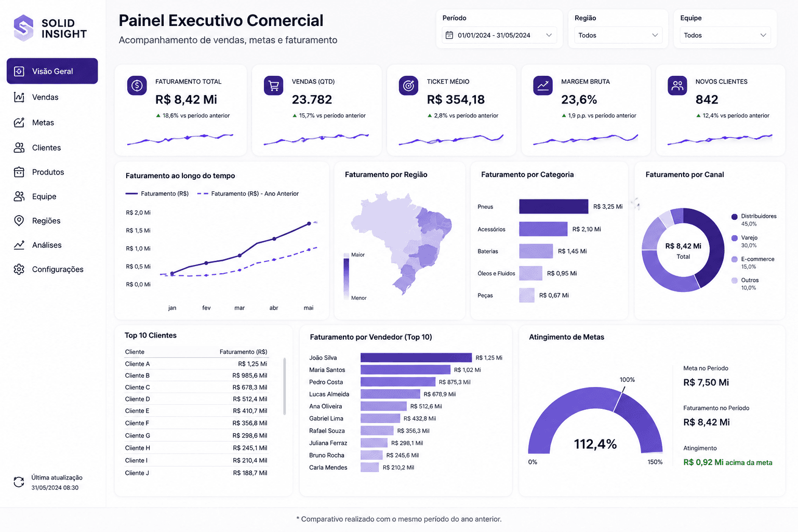Select the Equipe sidebar menu entry

click(44, 196)
